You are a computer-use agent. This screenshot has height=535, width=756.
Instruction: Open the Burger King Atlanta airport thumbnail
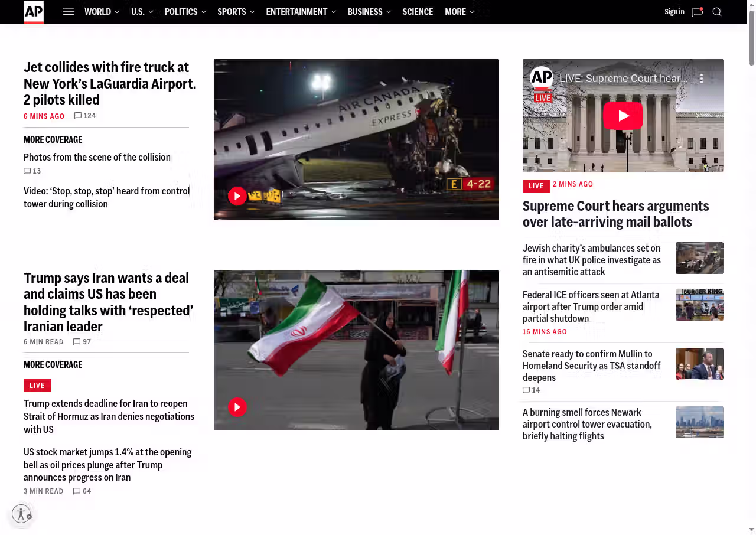699,305
